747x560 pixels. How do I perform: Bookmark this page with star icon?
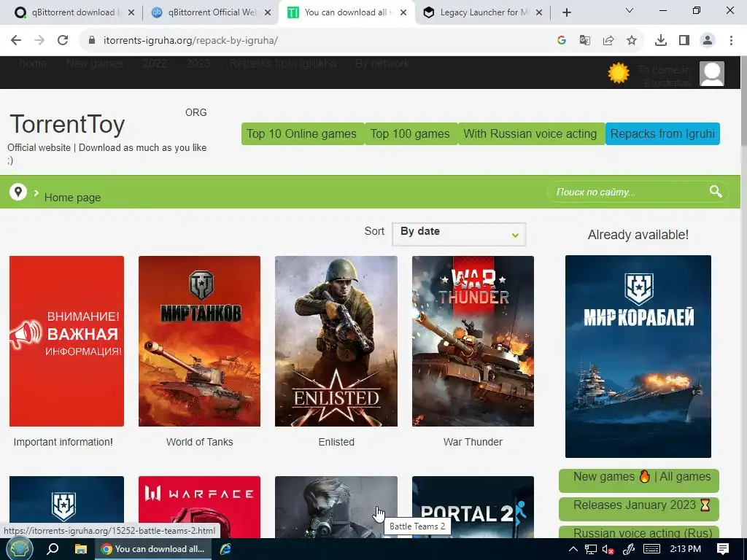tap(632, 41)
